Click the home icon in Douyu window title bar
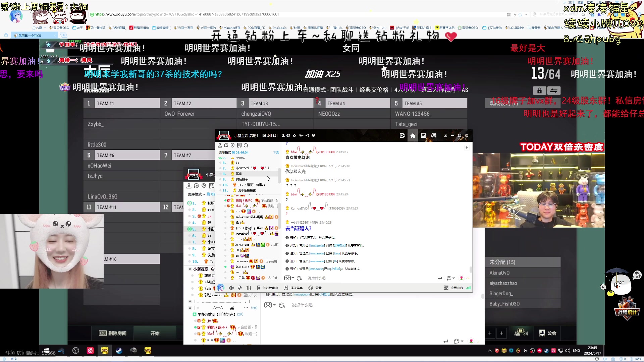 pyautogui.click(x=413, y=136)
